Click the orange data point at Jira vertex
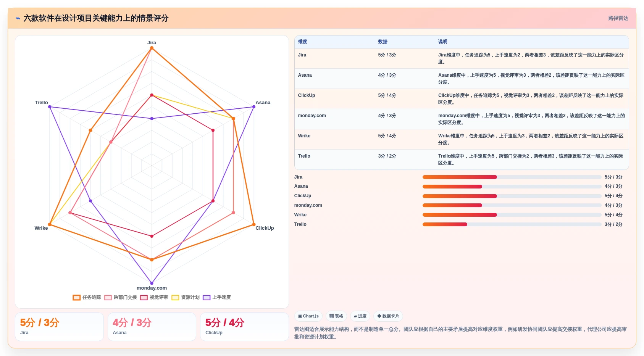This screenshot has width=644, height=356. tap(152, 48)
